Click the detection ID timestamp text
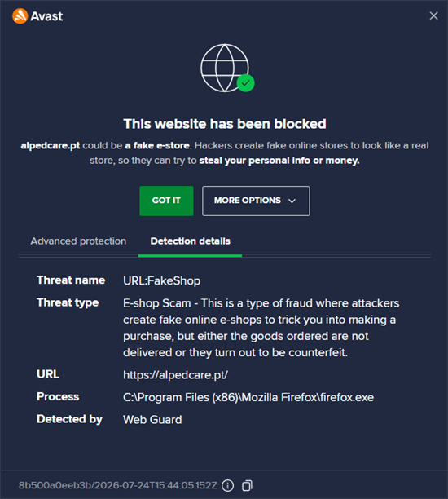The height and width of the screenshot is (499, 448). [x=117, y=485]
